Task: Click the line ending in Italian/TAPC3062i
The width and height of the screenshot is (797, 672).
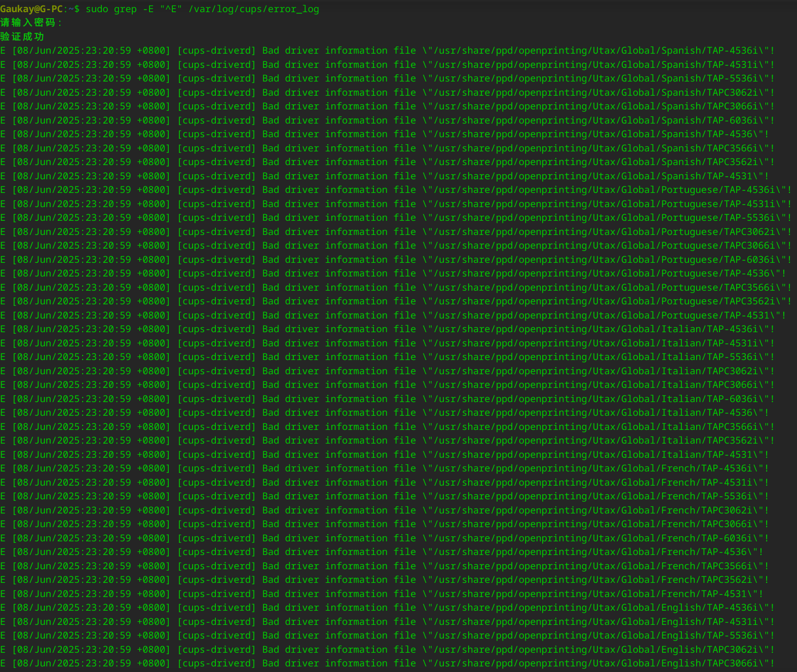Action: (x=387, y=371)
